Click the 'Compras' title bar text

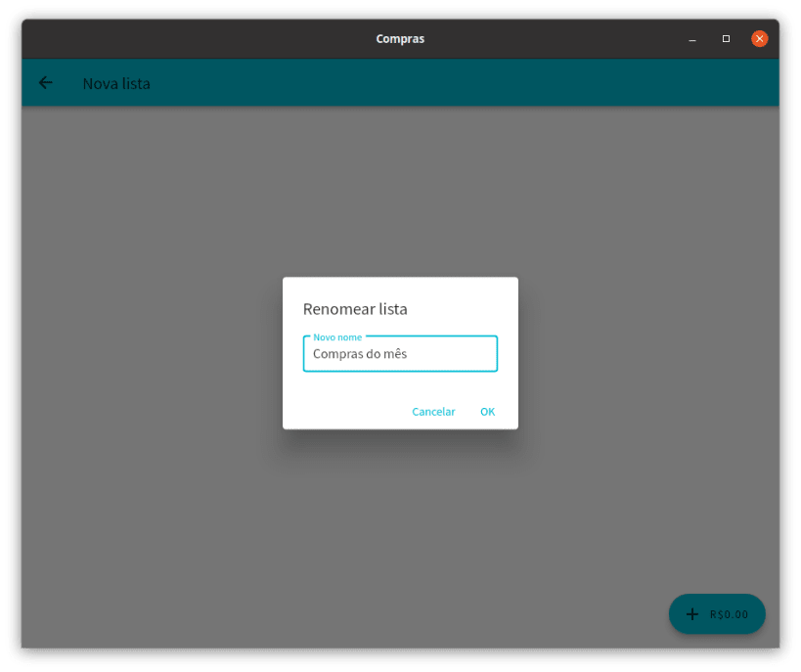tap(399, 38)
